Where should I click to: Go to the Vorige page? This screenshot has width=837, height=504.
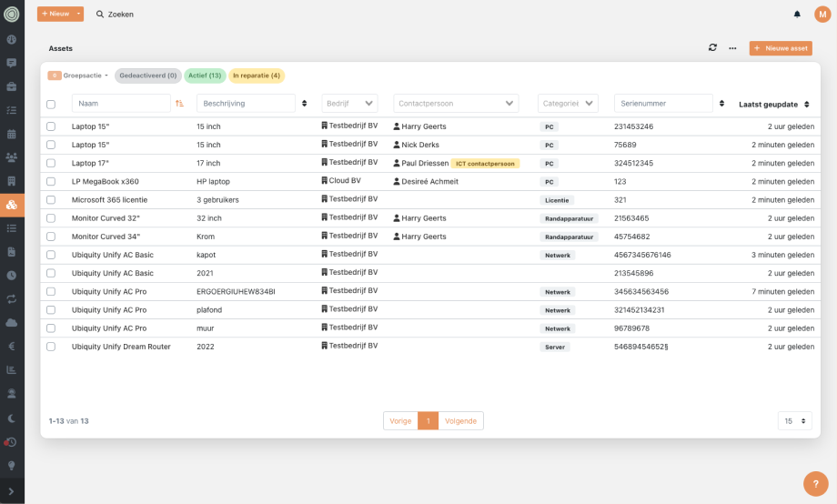[x=400, y=420]
